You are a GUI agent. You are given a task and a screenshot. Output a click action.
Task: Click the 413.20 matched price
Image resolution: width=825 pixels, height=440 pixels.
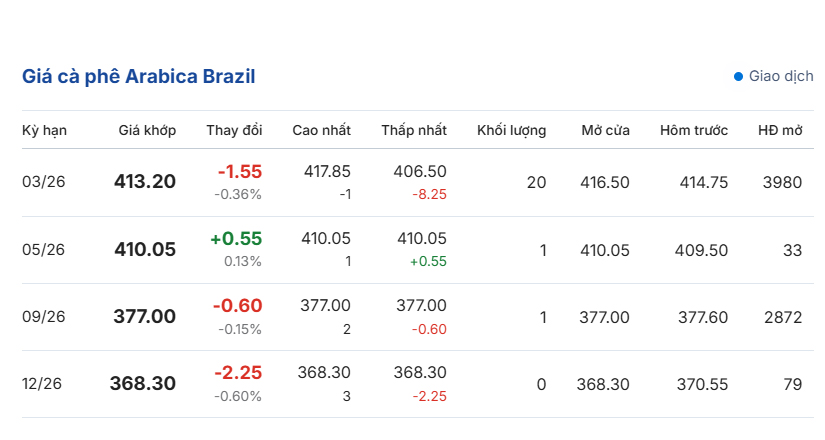(145, 182)
